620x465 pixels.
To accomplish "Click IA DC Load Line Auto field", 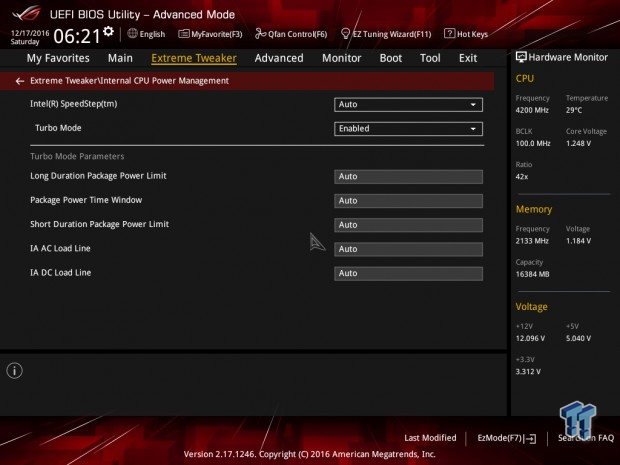I will (408, 274).
